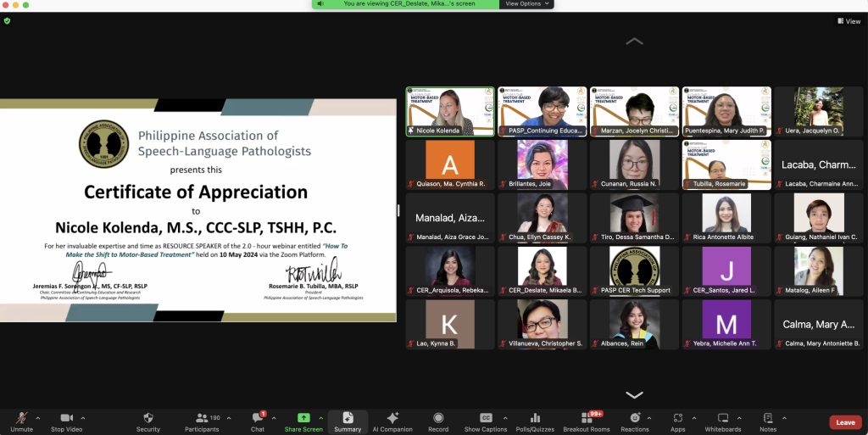This screenshot has width=868, height=435.
Task: Open Whiteboards
Action: (722, 421)
